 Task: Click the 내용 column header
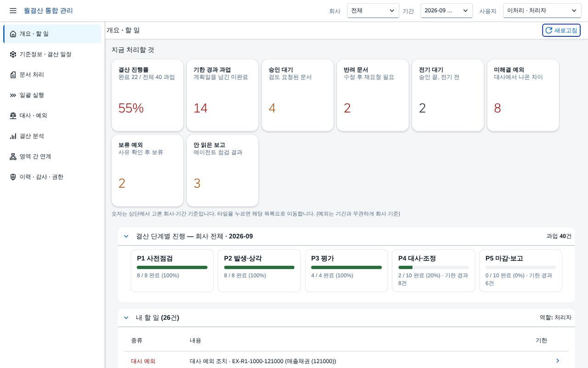(x=196, y=340)
